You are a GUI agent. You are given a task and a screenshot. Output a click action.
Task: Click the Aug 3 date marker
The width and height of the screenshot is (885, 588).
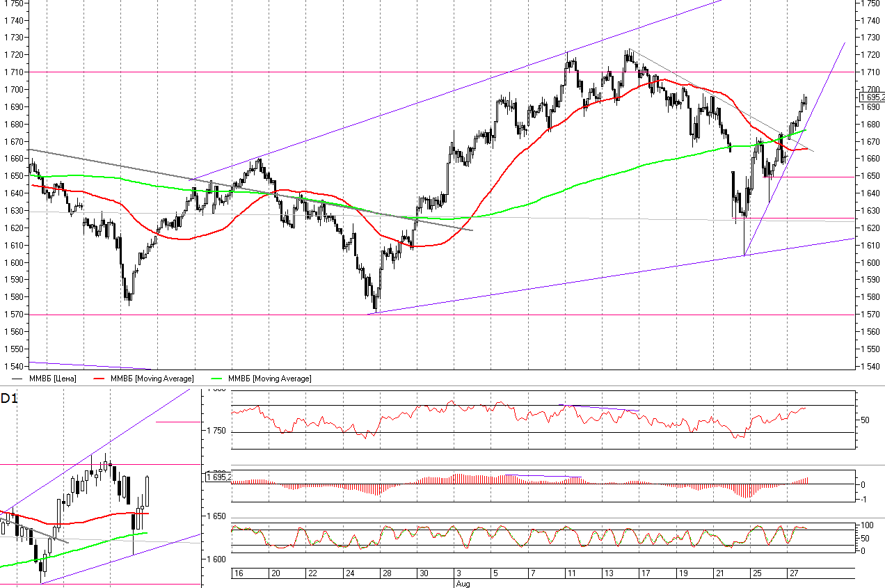(x=459, y=573)
